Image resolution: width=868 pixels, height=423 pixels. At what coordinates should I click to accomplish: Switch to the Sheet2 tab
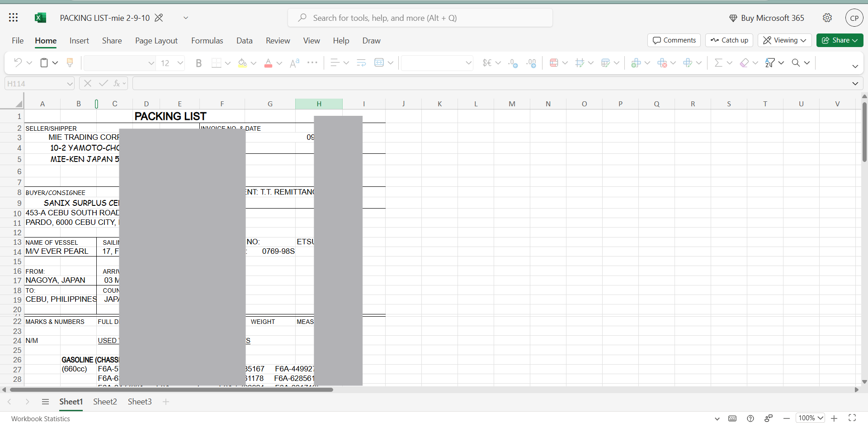point(105,402)
